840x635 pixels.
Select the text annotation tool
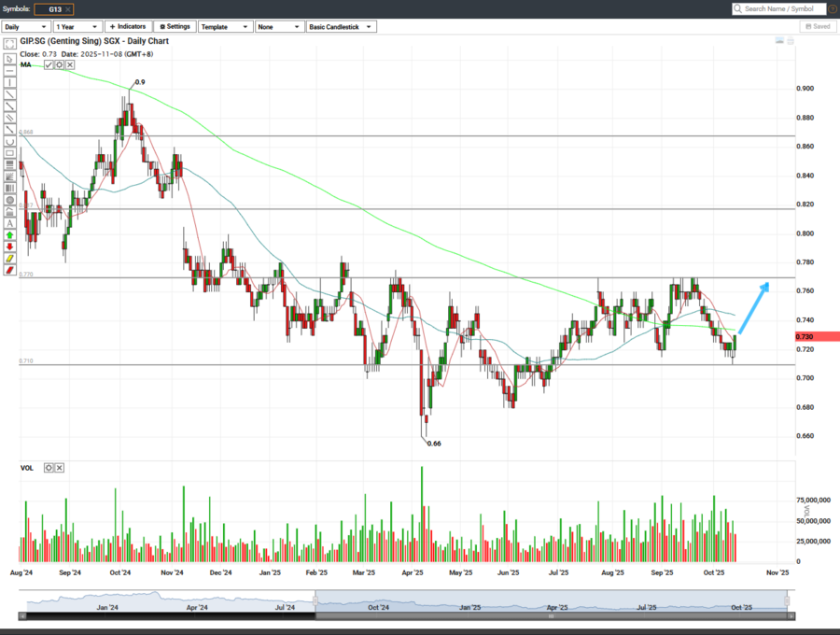[x=9, y=224]
